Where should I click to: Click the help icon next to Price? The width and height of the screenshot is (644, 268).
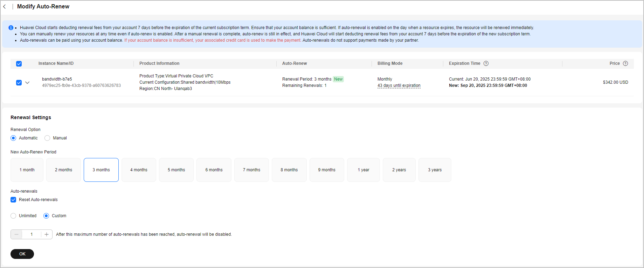click(x=625, y=63)
